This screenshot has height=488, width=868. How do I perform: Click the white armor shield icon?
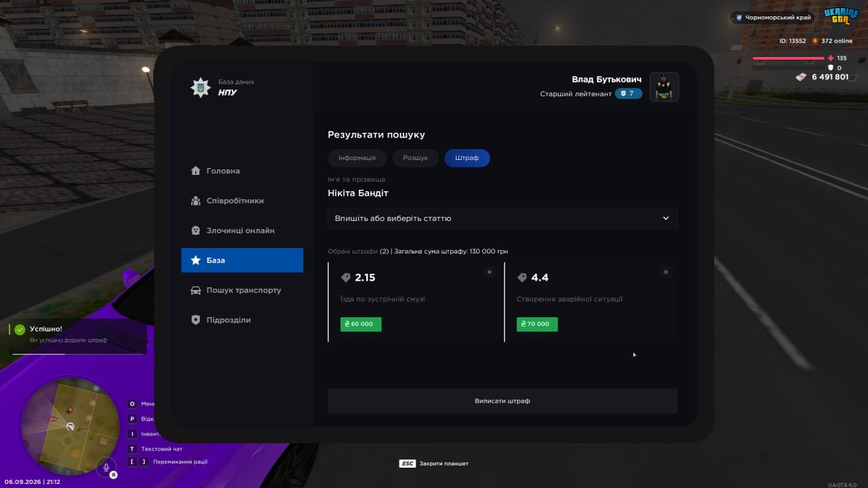pos(831,68)
